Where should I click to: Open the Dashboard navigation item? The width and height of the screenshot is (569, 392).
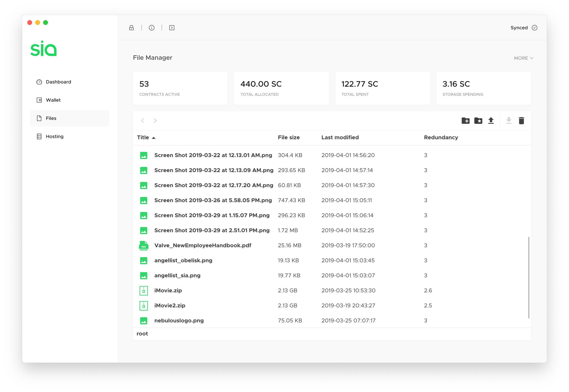58,82
